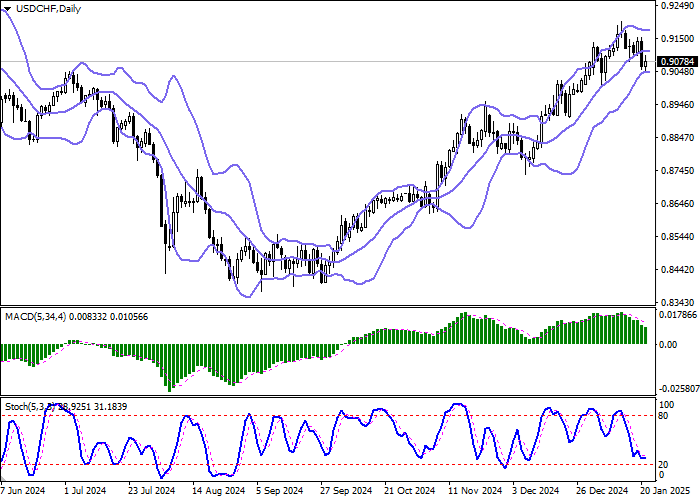Select the 11 Nov 2024 date marker
700x500 pixels.
click(476, 491)
